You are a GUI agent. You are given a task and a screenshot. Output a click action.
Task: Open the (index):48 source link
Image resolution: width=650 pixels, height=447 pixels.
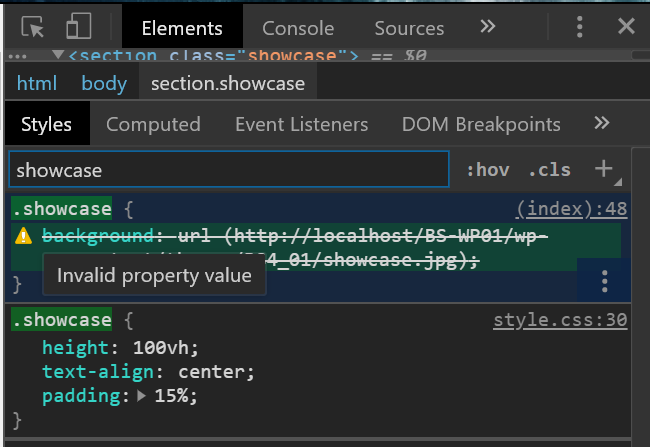(x=571, y=210)
